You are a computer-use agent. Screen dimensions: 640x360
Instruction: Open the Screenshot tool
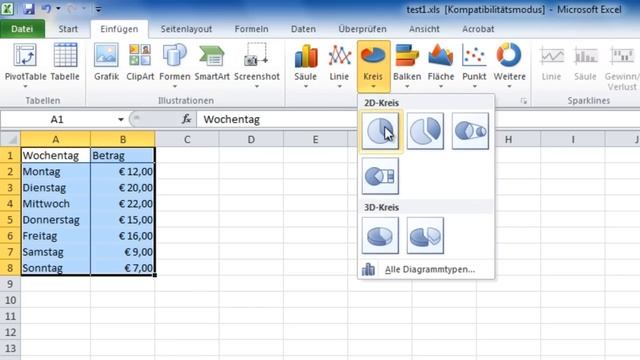257,65
